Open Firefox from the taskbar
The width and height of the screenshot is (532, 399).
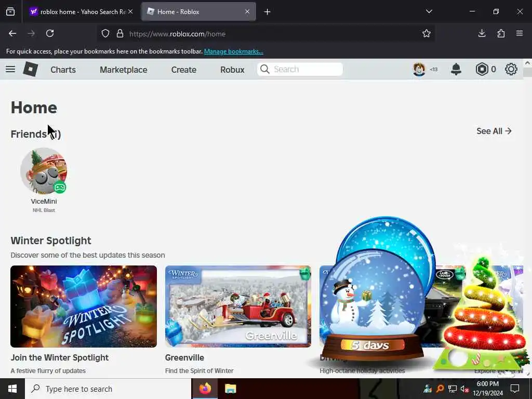205,389
